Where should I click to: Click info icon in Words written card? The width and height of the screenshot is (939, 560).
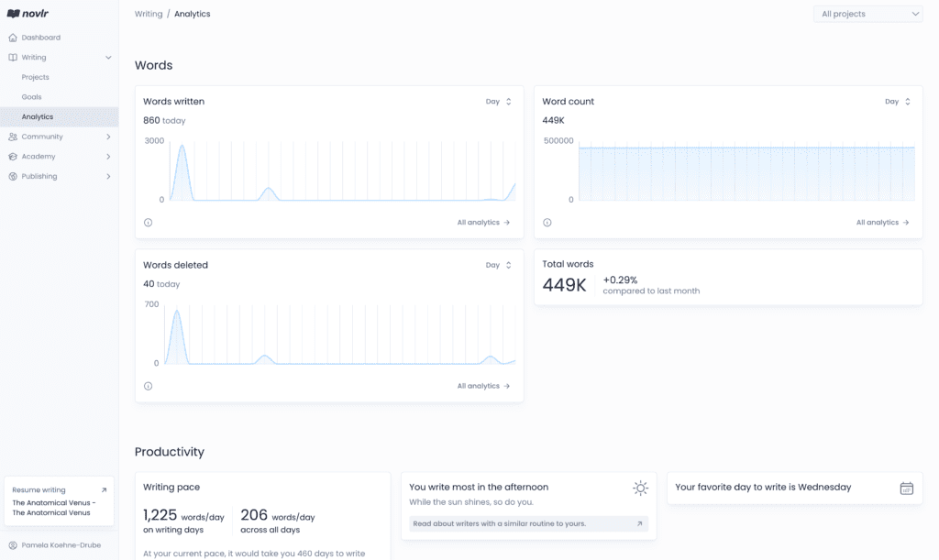(x=148, y=223)
